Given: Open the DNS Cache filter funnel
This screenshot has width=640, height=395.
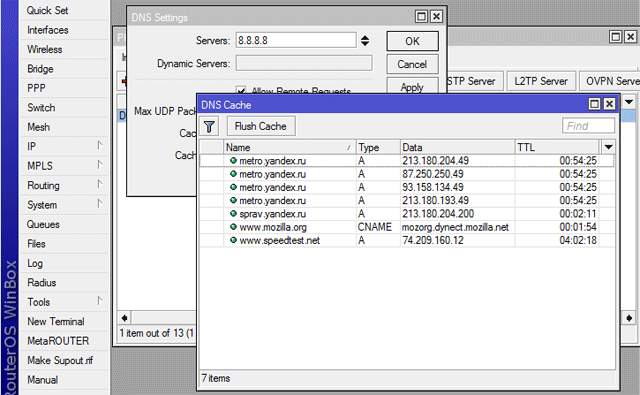Looking at the screenshot, I should tap(209, 126).
